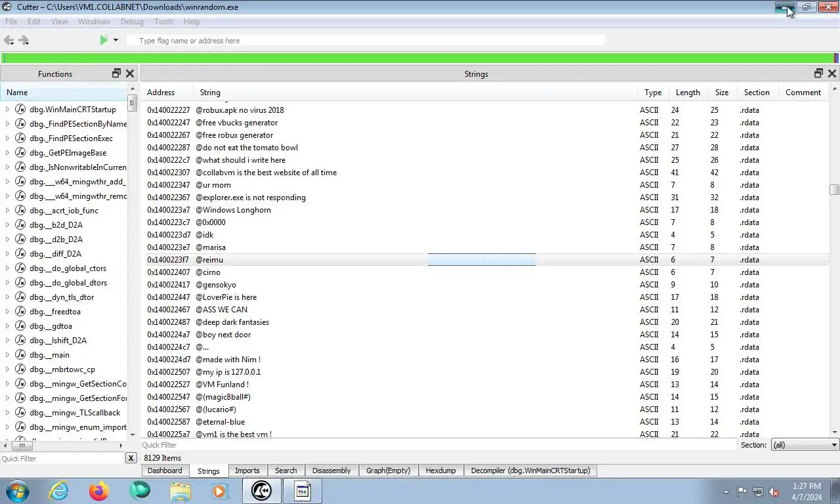Switch to the Hexdump tab

click(440, 471)
